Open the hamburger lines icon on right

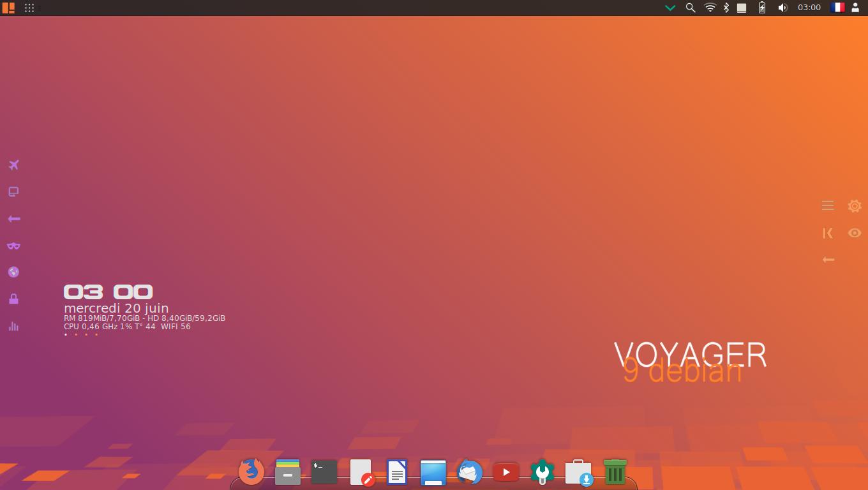click(x=828, y=205)
